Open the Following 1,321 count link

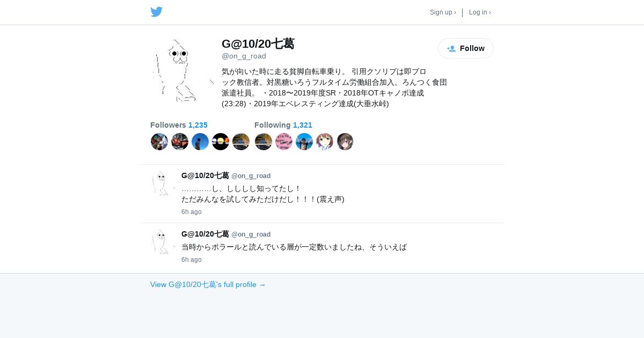pos(283,125)
